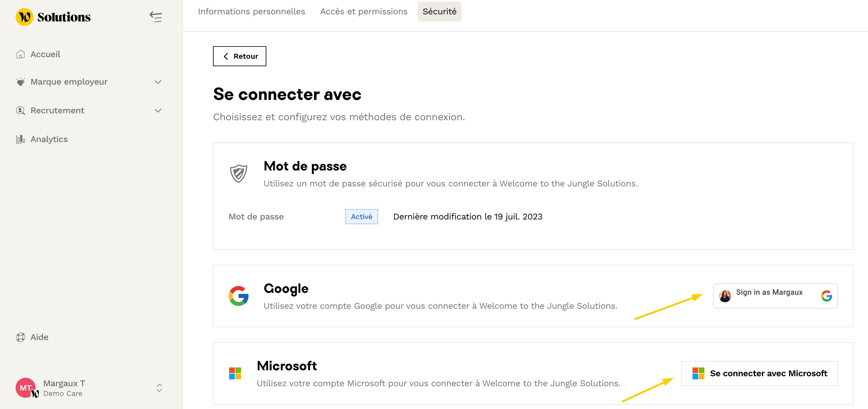The width and height of the screenshot is (868, 409).
Task: Click the Retour back button
Action: [x=239, y=56]
